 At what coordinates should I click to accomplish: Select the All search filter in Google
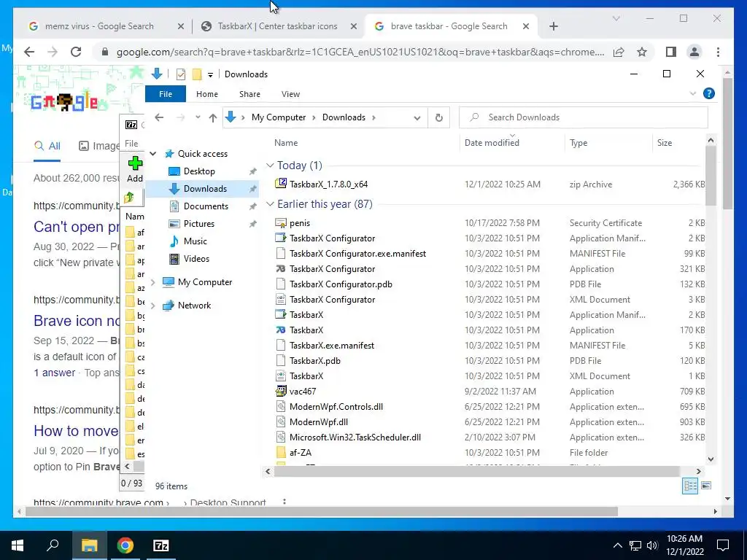click(47, 146)
